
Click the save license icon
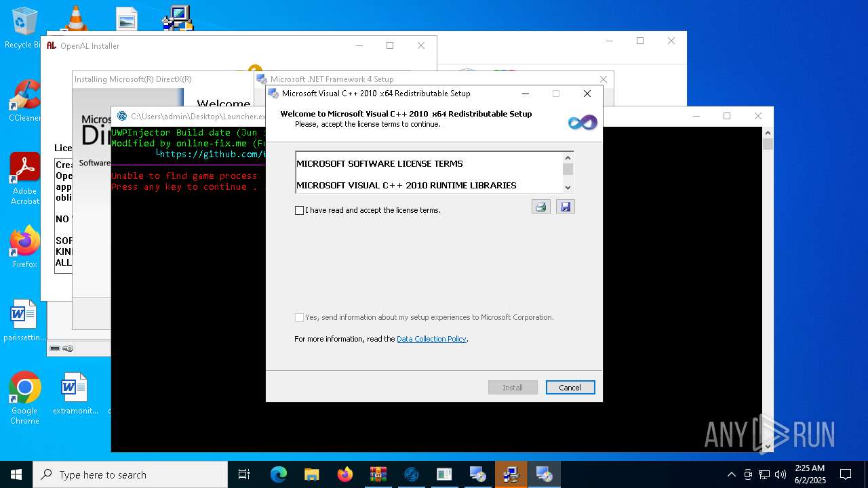coord(565,207)
